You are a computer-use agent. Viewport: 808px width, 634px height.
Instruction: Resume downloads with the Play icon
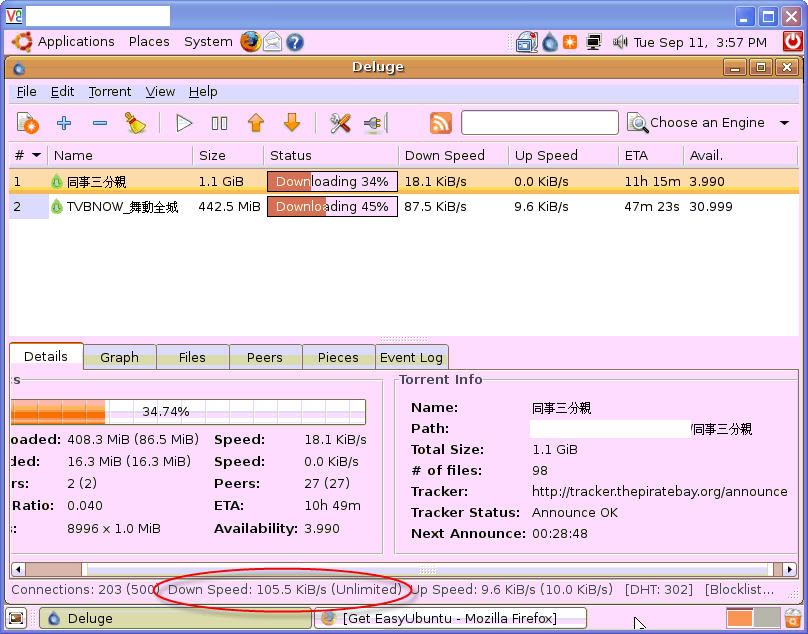(x=184, y=123)
